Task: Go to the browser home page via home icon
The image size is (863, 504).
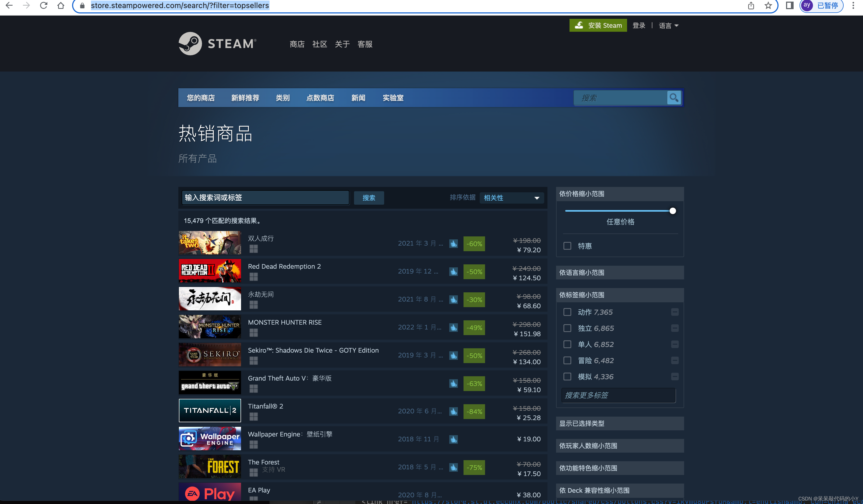Action: pyautogui.click(x=61, y=5)
